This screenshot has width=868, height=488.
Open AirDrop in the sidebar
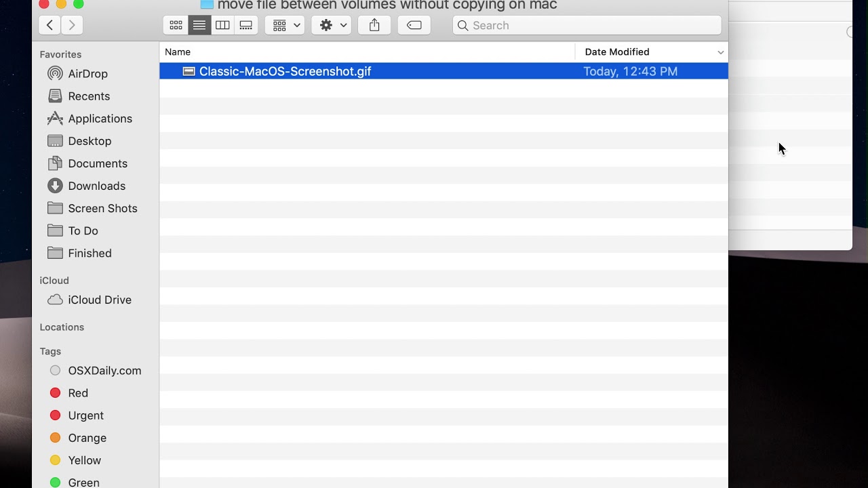88,73
